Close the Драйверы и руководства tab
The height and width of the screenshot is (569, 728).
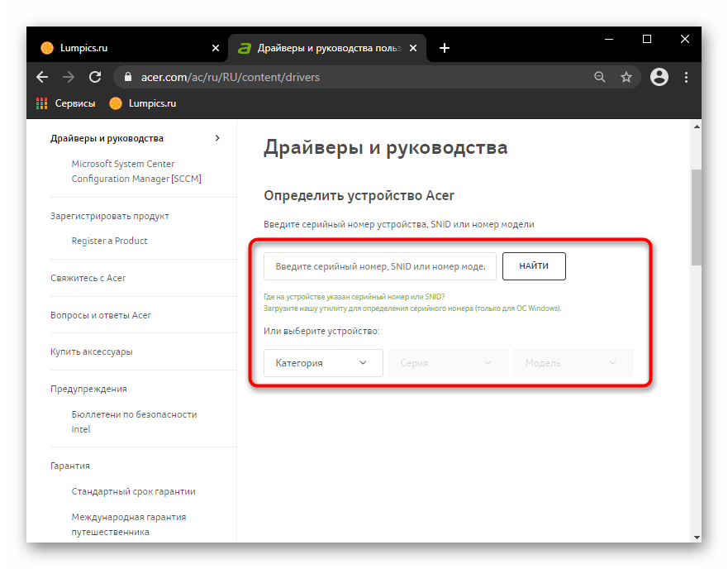pyautogui.click(x=412, y=48)
